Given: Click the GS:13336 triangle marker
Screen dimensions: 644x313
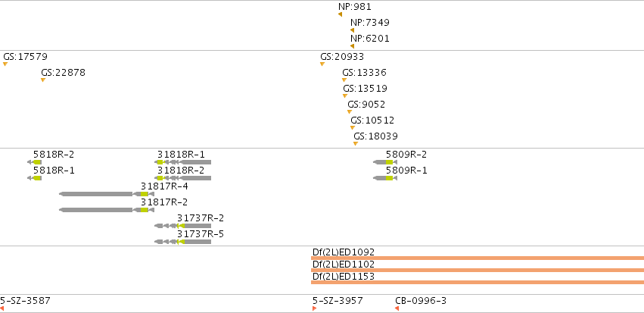Looking at the screenshot, I should click(x=344, y=80).
